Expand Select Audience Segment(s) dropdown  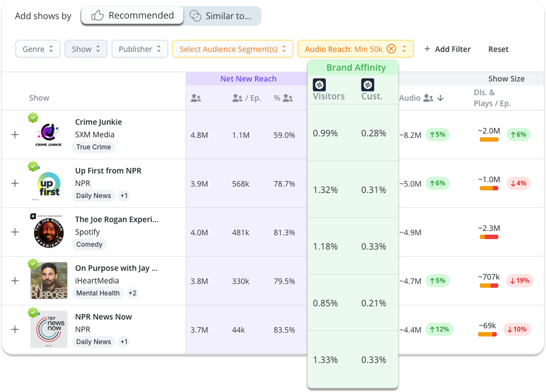[x=233, y=49]
